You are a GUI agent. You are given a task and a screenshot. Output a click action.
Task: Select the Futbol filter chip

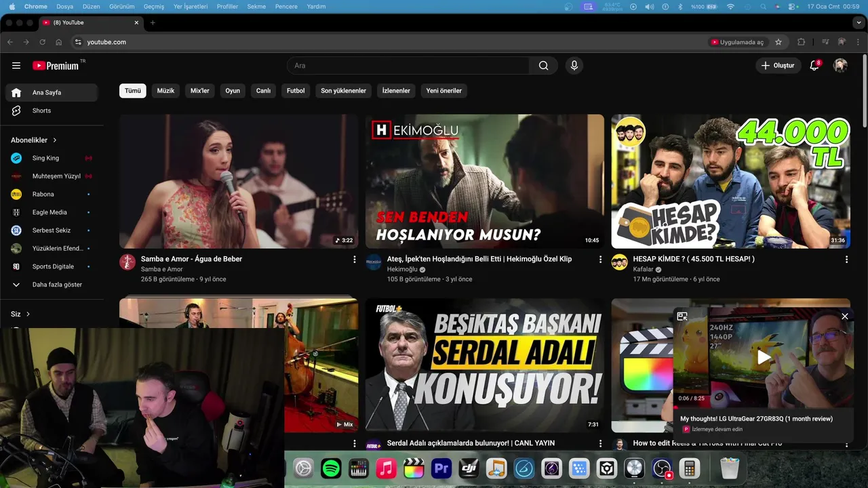296,91
